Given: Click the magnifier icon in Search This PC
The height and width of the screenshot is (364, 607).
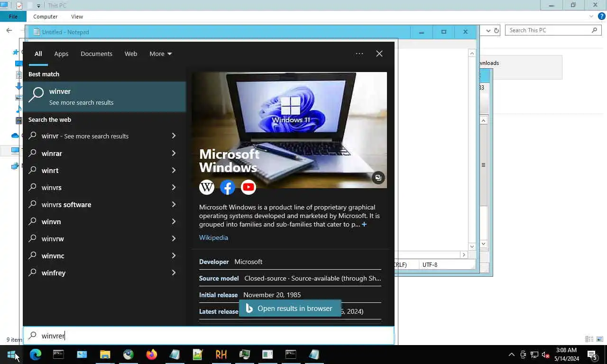Looking at the screenshot, I should (595, 30).
